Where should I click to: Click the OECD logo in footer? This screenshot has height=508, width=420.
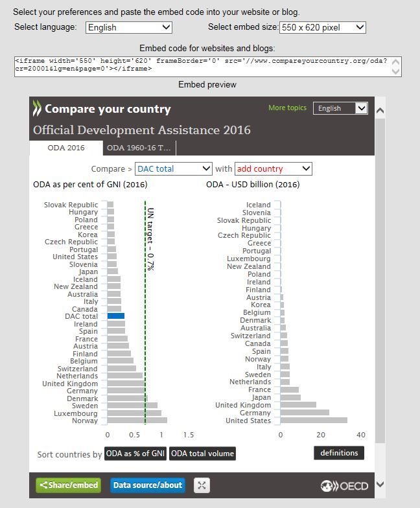344,486
